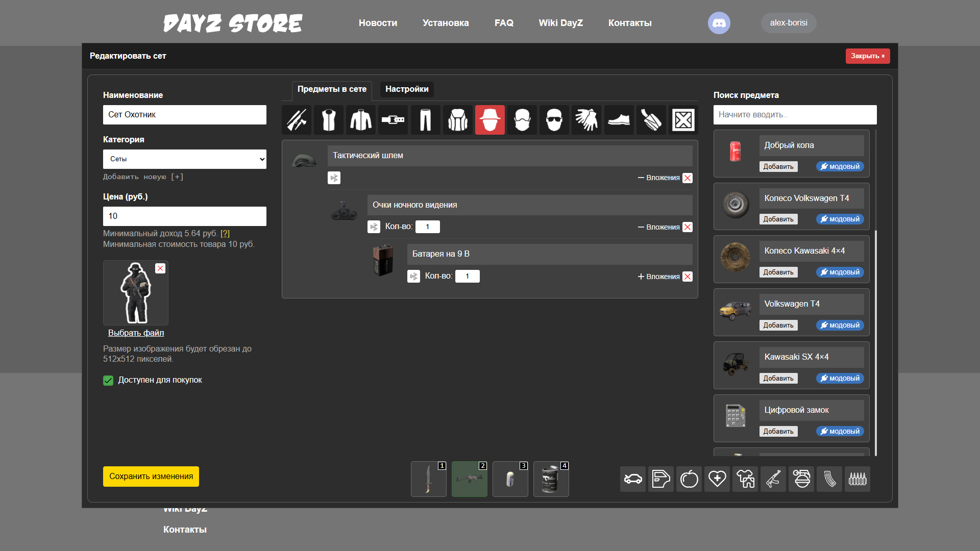Collapse Вложения of Тактический шлем

point(658,178)
